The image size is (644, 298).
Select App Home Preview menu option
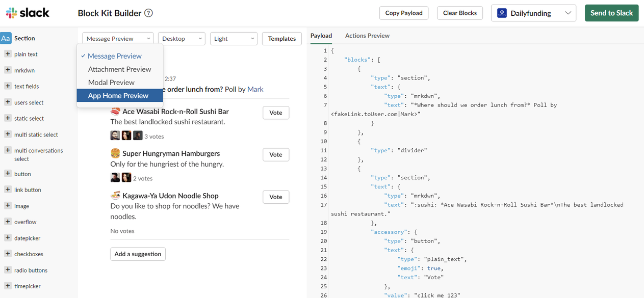coord(120,96)
